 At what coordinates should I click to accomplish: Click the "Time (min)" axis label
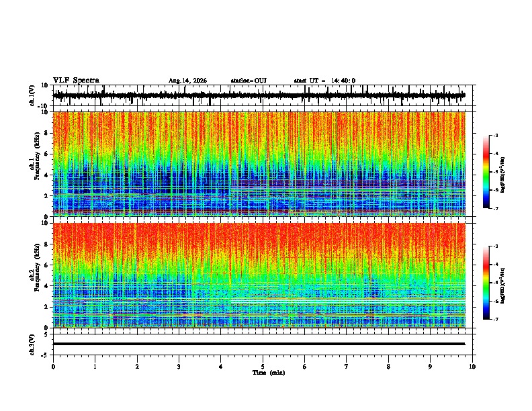pos(269,373)
